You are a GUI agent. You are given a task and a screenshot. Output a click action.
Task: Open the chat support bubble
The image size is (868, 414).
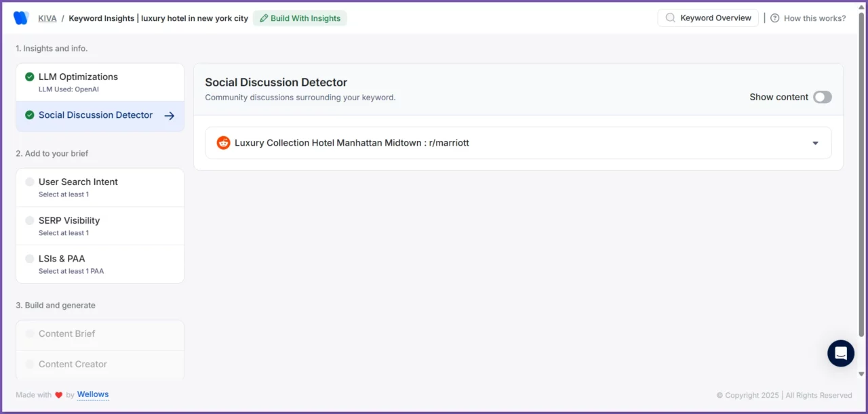click(x=841, y=353)
